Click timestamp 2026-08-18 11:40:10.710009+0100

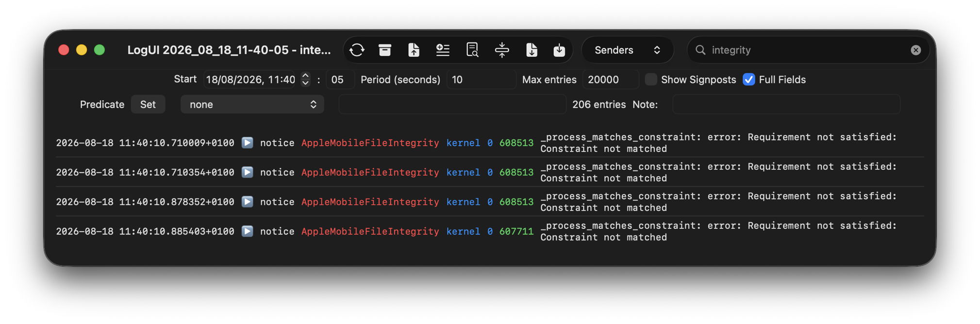click(x=145, y=143)
